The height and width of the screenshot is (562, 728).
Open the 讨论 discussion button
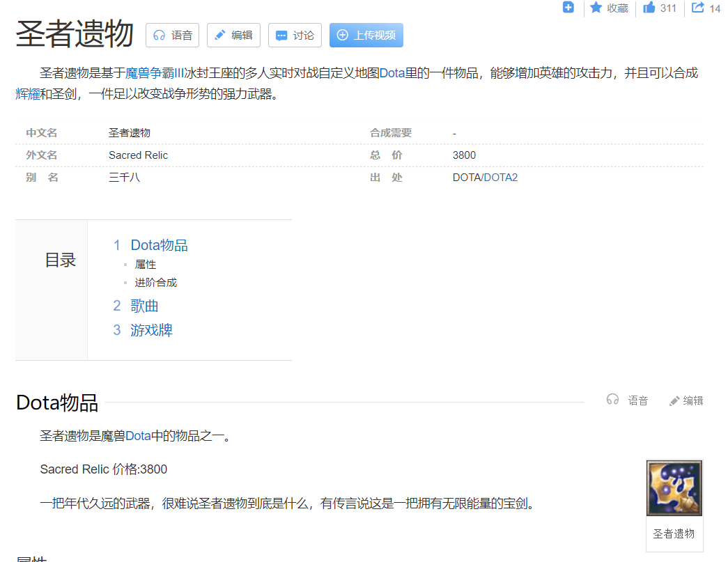[295, 36]
